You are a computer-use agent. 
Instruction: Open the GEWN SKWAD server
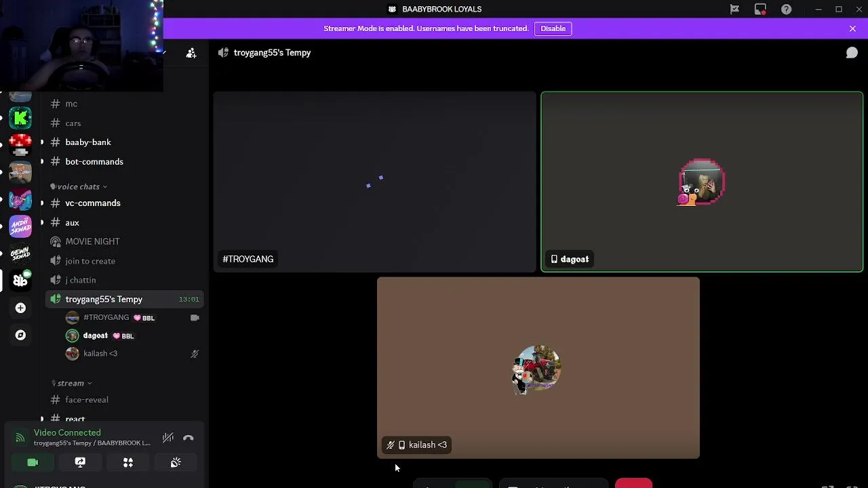tap(20, 253)
